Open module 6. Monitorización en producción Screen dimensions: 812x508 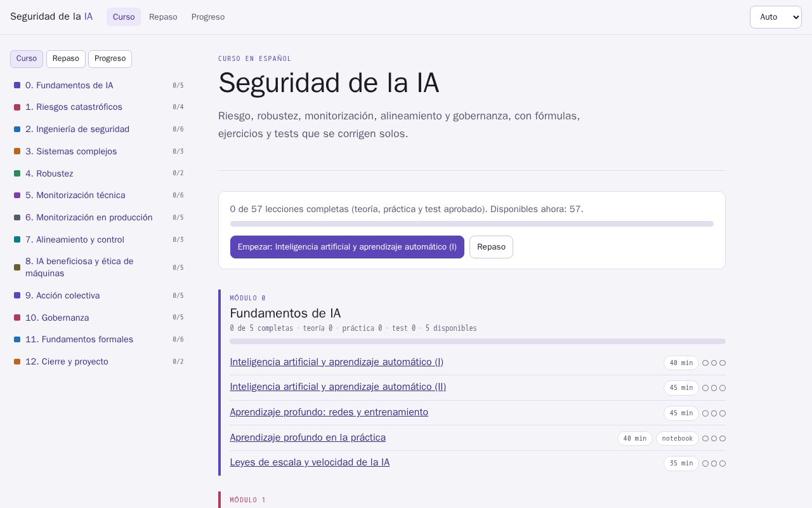pos(99,217)
